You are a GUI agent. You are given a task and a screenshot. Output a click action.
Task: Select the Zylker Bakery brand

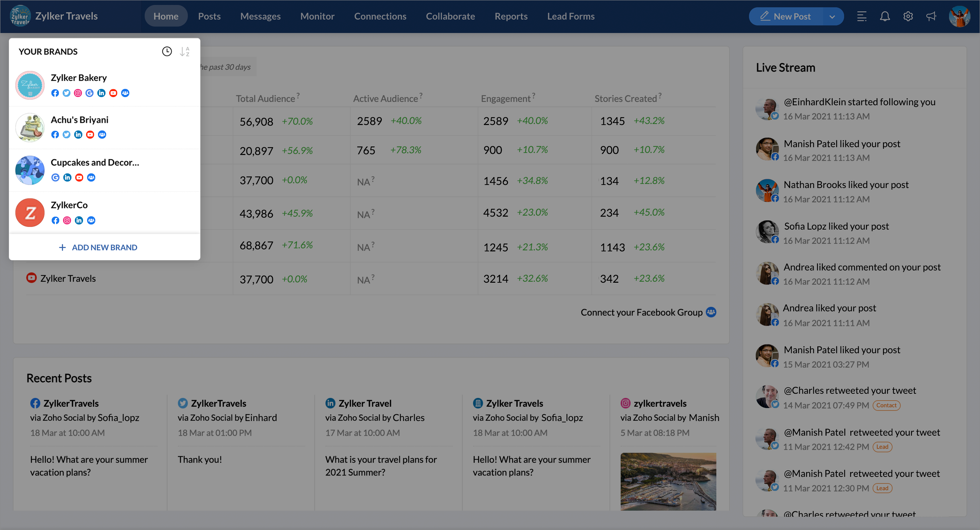[x=79, y=78]
